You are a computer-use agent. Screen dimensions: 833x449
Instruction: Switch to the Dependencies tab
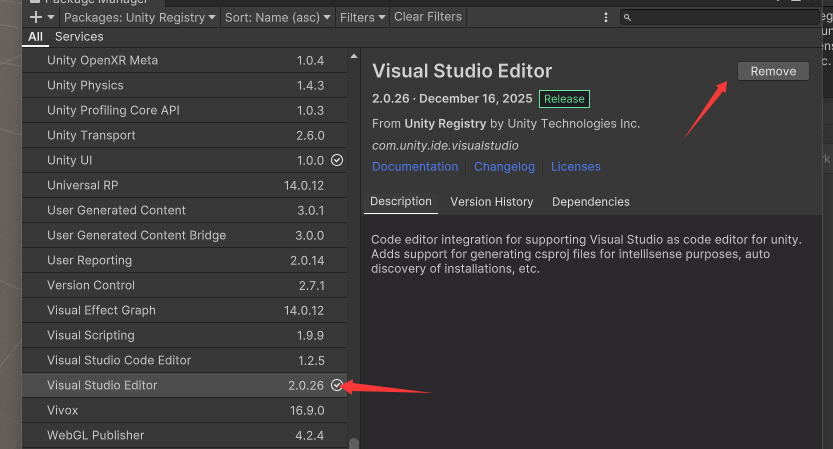(590, 201)
